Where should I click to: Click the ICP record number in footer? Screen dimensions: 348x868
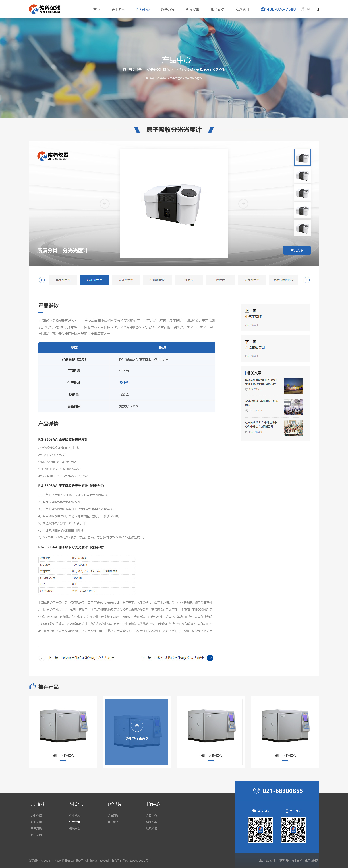[x=136, y=861]
